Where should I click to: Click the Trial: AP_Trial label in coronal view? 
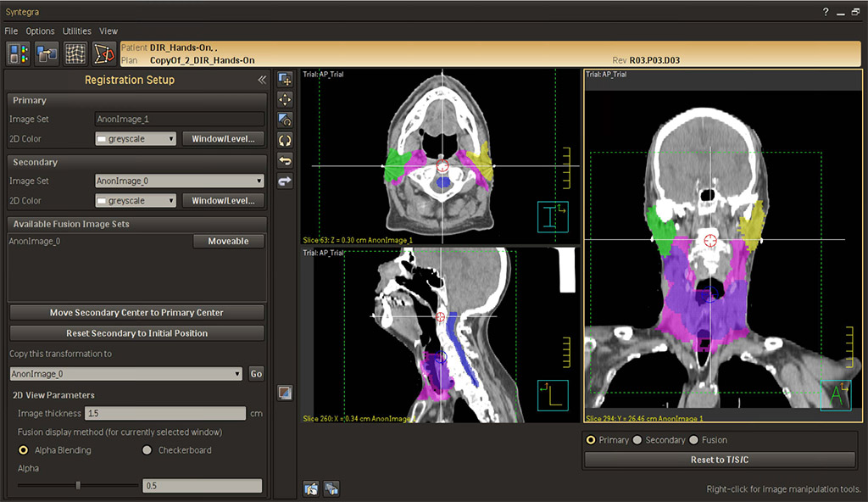606,75
